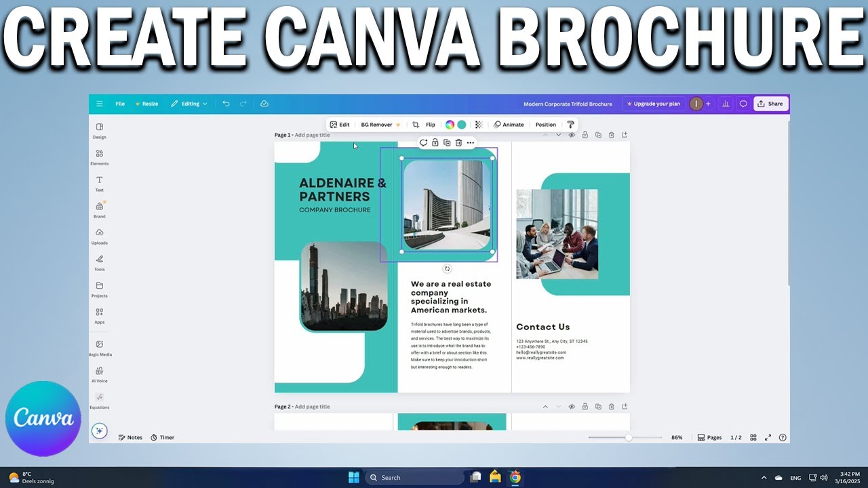Move Page 1 down with chevron

tap(559, 135)
